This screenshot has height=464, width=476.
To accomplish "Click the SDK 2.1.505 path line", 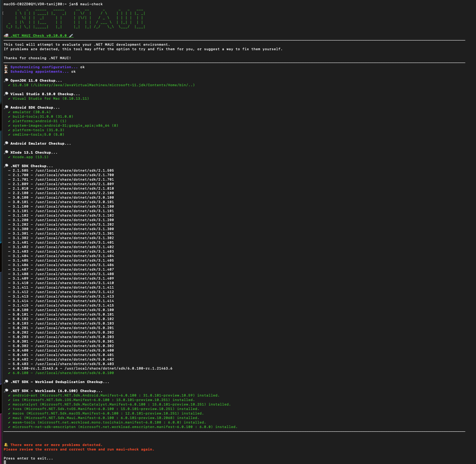I will (x=61, y=171).
